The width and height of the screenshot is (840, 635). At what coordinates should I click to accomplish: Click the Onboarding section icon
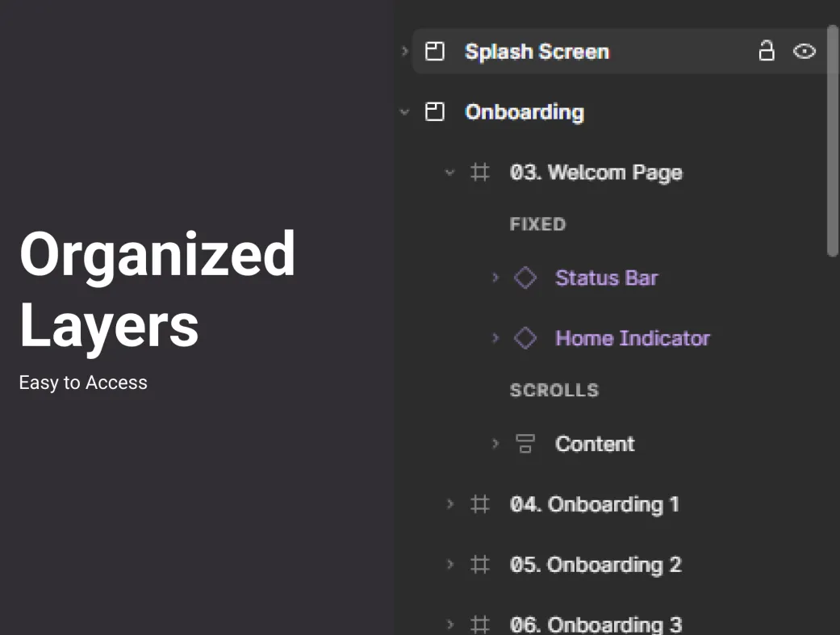[435, 112]
